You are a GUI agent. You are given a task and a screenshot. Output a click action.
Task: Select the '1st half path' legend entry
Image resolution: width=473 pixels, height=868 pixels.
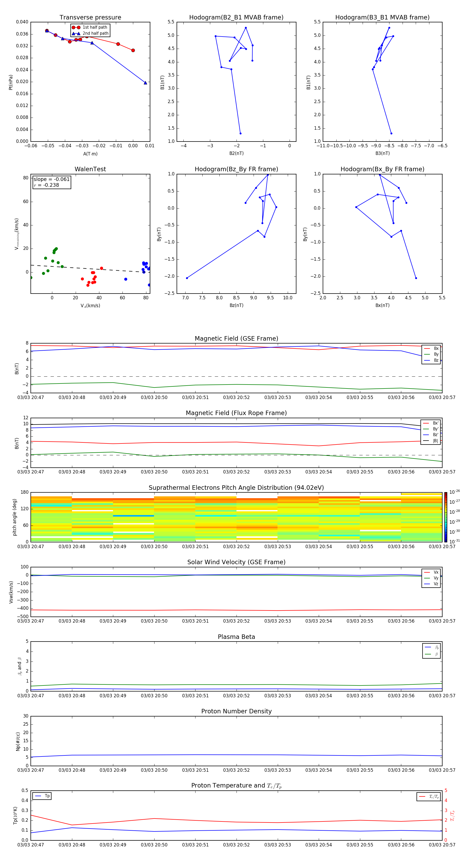click(90, 27)
